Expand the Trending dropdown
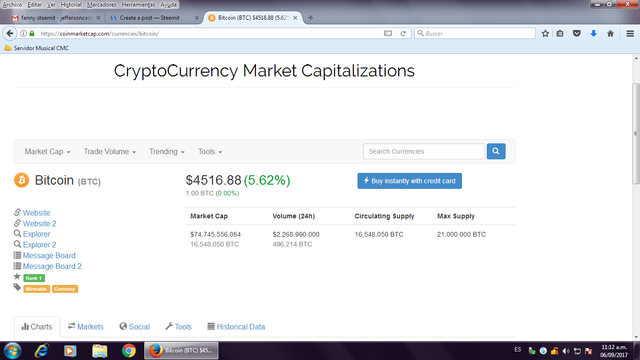640x360 pixels. (x=167, y=151)
